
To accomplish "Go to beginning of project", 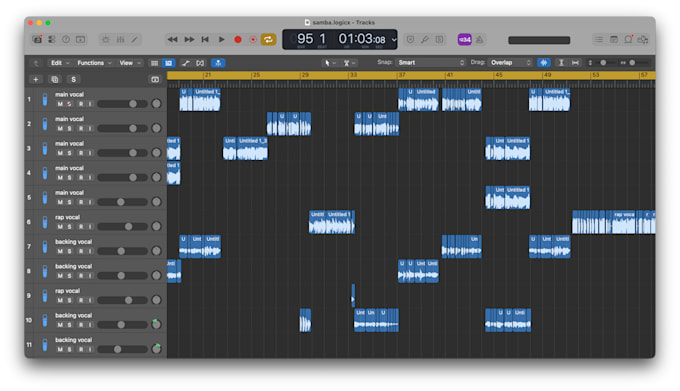I will point(205,39).
